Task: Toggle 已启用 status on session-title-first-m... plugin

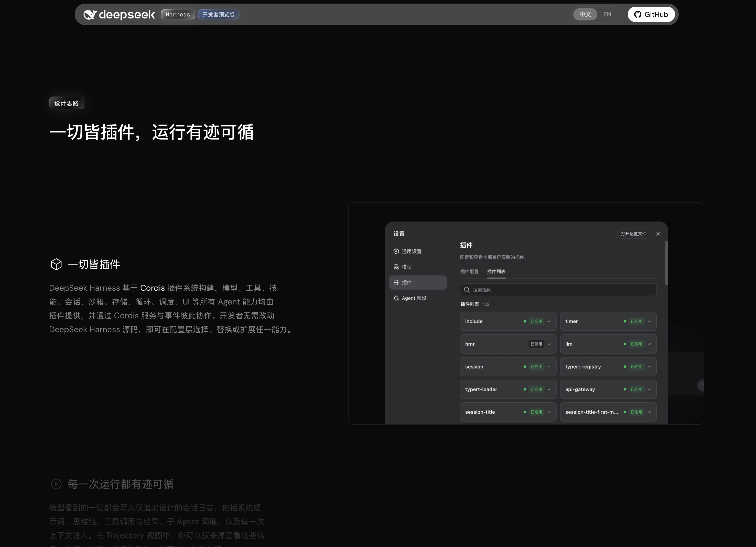Action: 636,412
